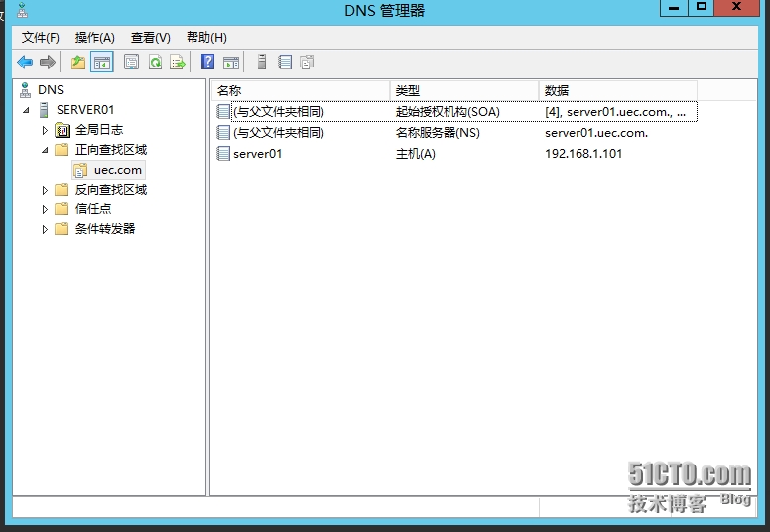Click the server01 record name
This screenshot has width=770, height=532.
tap(257, 154)
